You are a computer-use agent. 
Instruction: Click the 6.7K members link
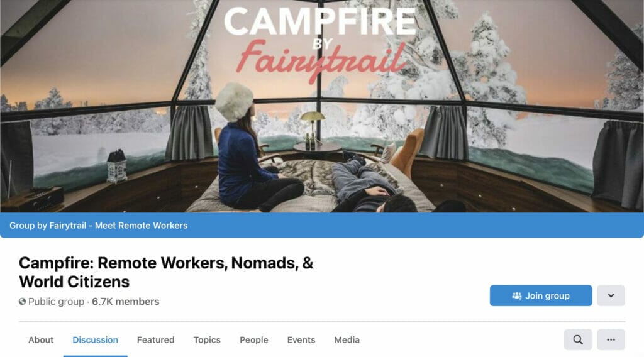pos(126,302)
